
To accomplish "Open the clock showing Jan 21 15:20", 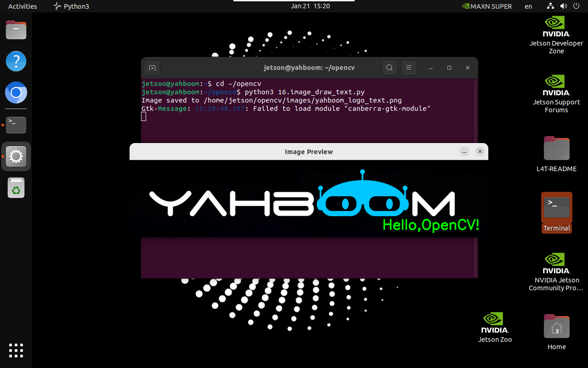I will [x=310, y=6].
